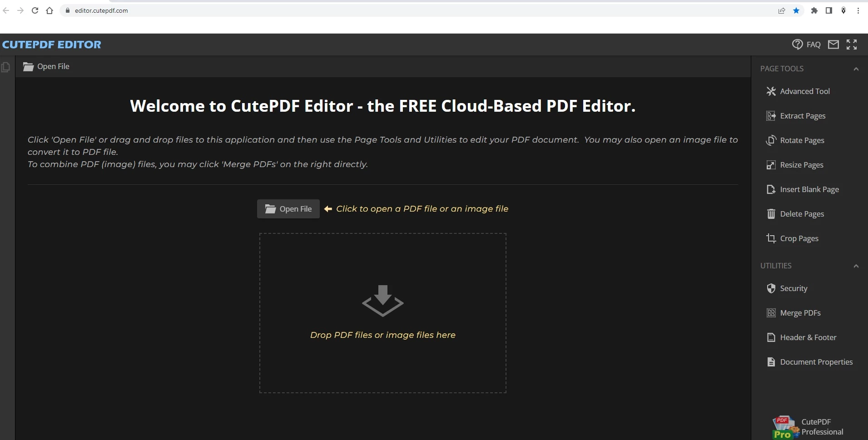The image size is (868, 440).
Task: Click the browser profile icon
Action: [843, 10]
